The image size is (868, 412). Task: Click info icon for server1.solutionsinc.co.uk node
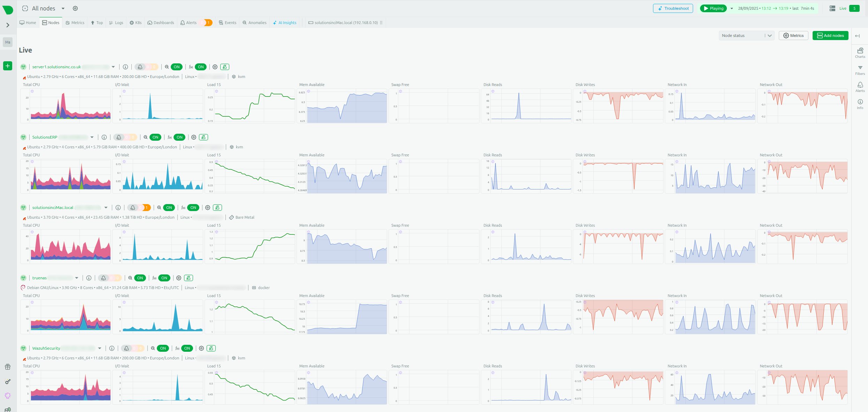point(125,67)
